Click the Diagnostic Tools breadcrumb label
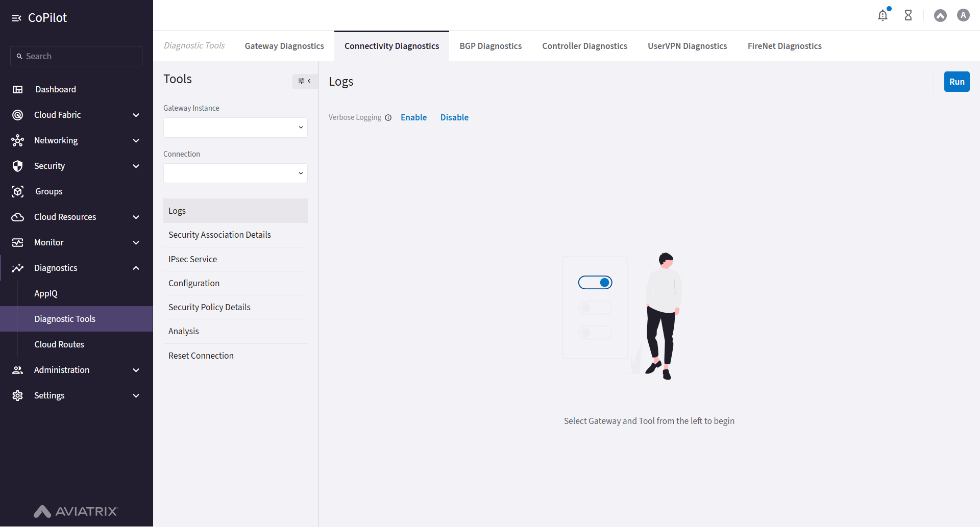Viewport: 980px width, 527px height. coord(194,45)
